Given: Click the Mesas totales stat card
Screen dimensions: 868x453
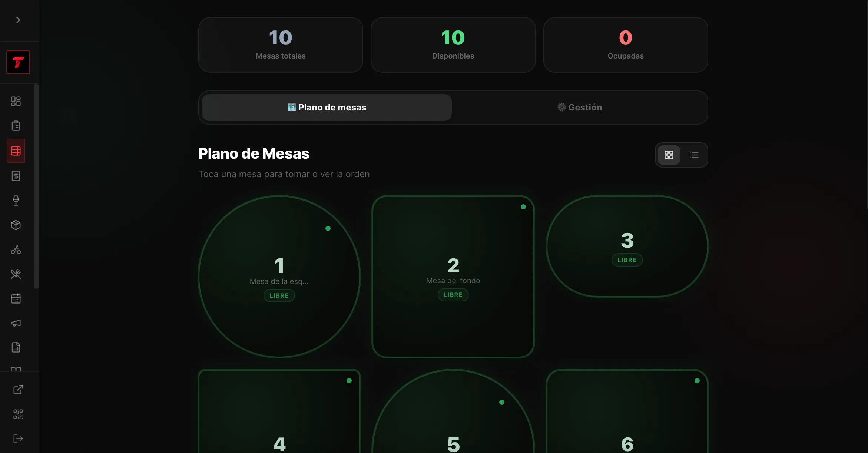Looking at the screenshot, I should 281,45.
